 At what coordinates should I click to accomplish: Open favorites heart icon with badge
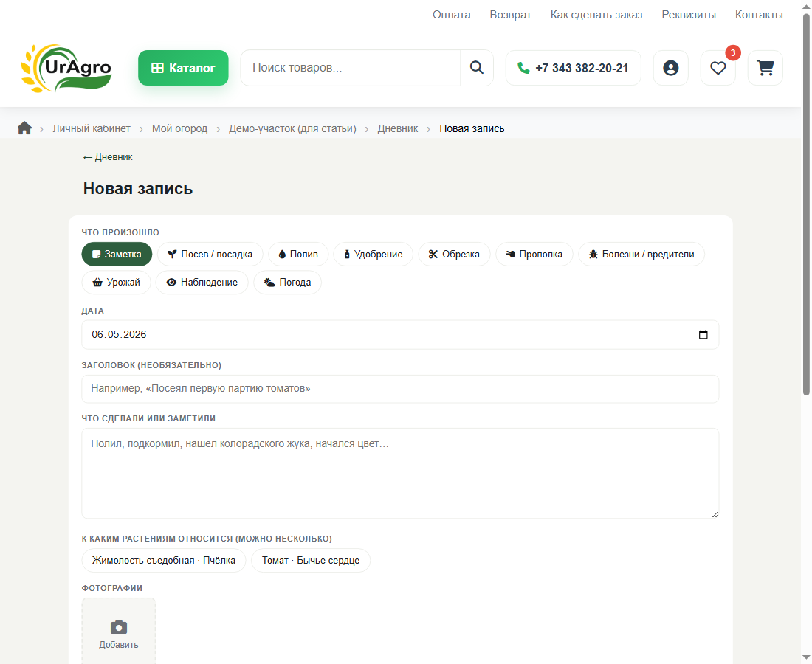[718, 68]
